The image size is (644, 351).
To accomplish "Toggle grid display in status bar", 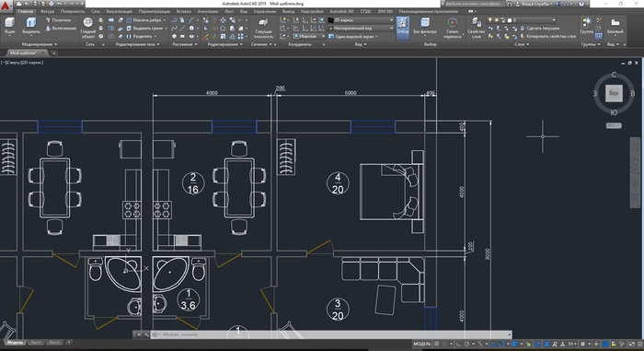I will click(x=437, y=344).
